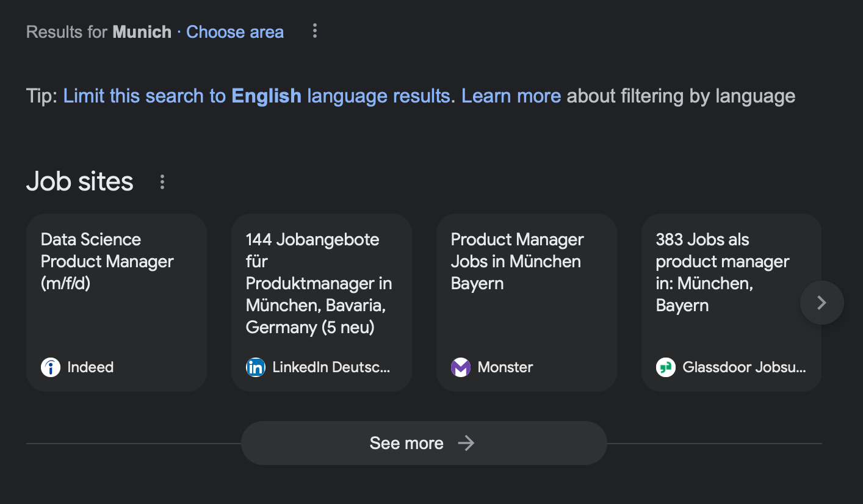Image resolution: width=863 pixels, height=504 pixels.
Task: Click the Monster source label
Action: click(x=505, y=367)
